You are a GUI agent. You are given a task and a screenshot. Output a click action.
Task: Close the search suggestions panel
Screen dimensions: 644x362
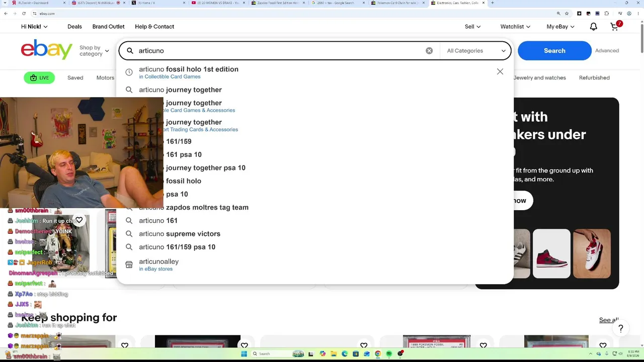pos(500,72)
